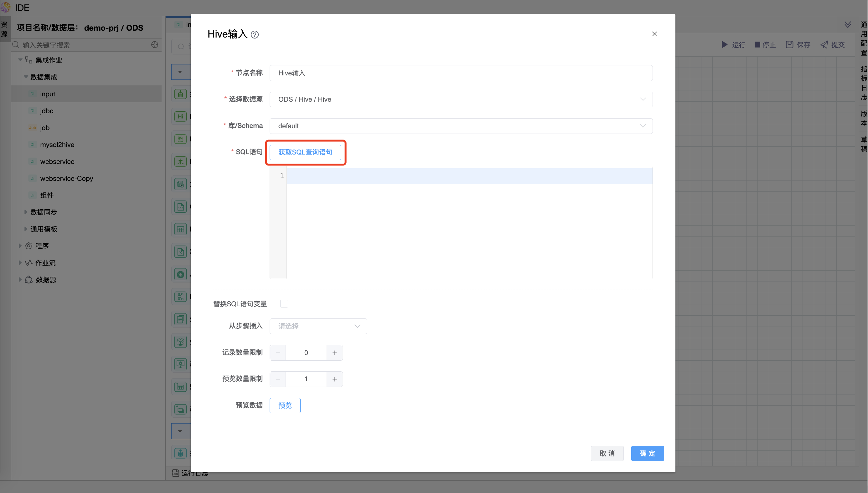Increase 记录数量限制 with plus button
868x493 pixels.
tap(334, 353)
